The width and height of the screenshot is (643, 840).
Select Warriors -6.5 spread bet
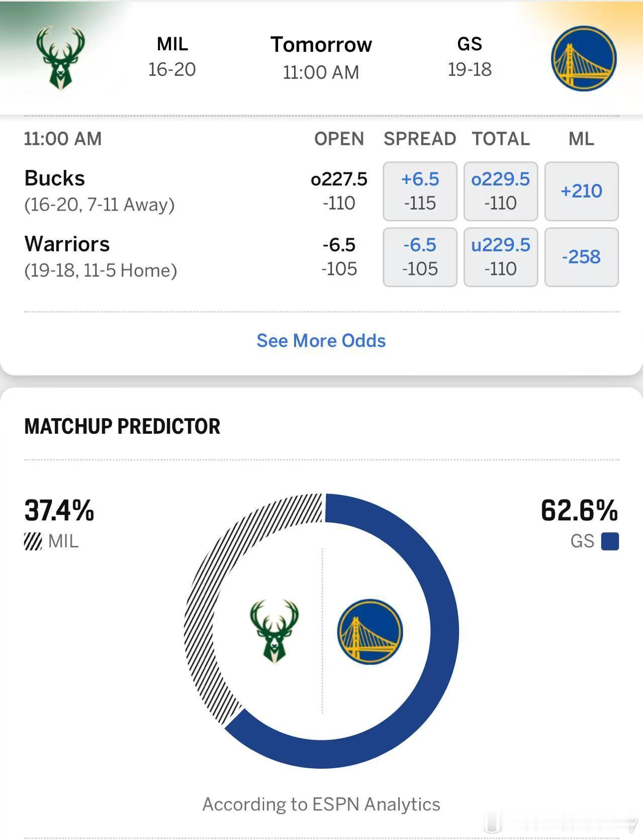pos(420,257)
